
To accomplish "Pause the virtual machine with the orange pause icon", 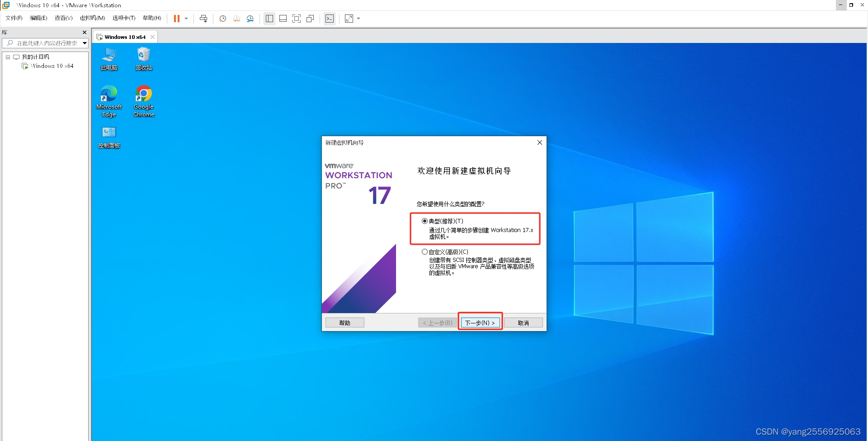I will [x=176, y=19].
